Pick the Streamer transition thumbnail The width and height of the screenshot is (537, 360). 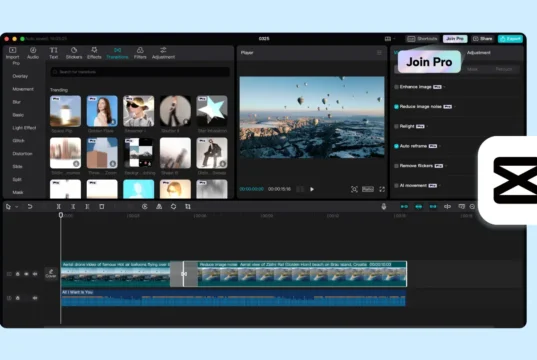(x=139, y=111)
